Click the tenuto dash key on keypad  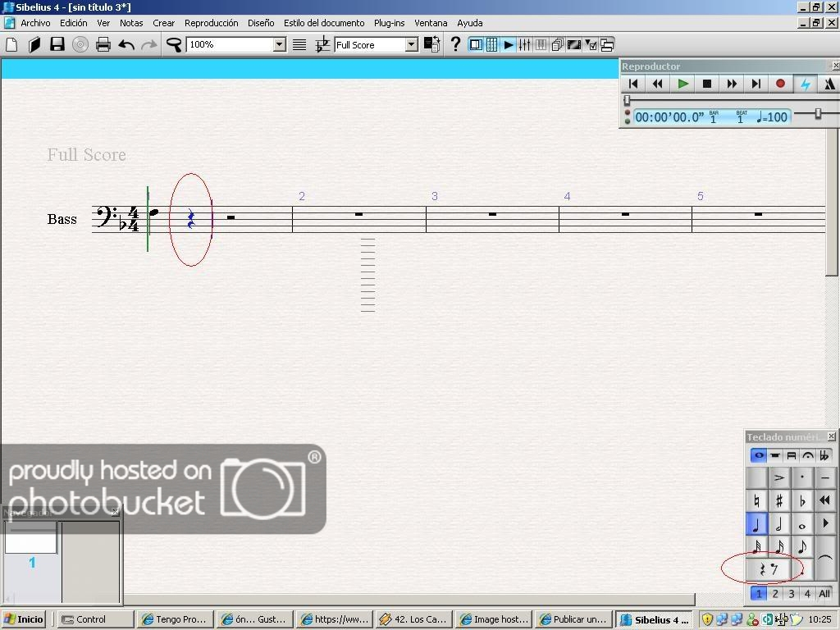coord(825,477)
